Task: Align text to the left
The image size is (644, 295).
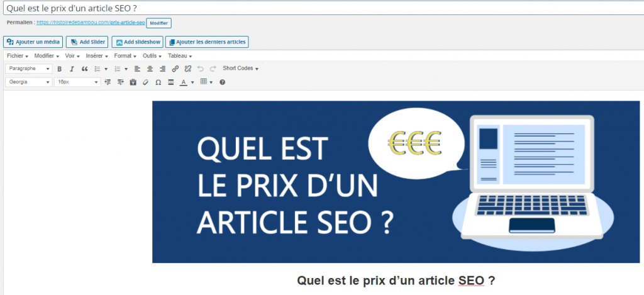Action: pyautogui.click(x=138, y=69)
